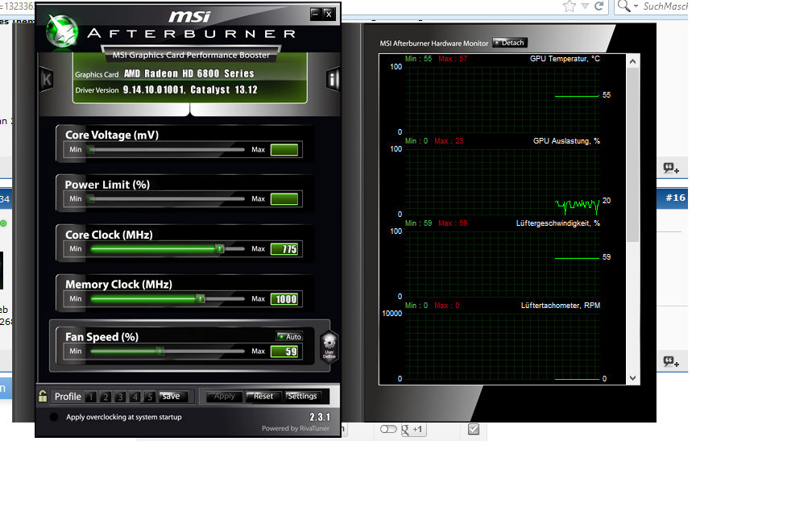Click driver version '9.14.10.01001, Catalyst 13.12'

(190, 90)
